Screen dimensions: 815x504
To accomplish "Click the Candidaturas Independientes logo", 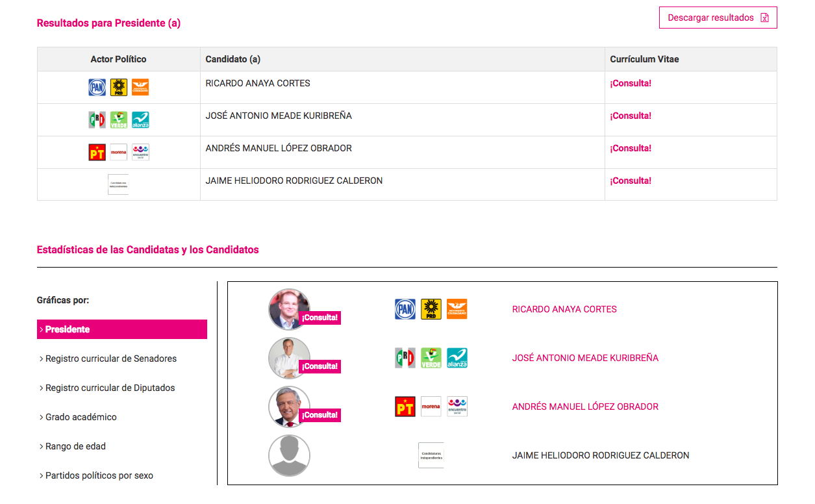I will pos(118,184).
